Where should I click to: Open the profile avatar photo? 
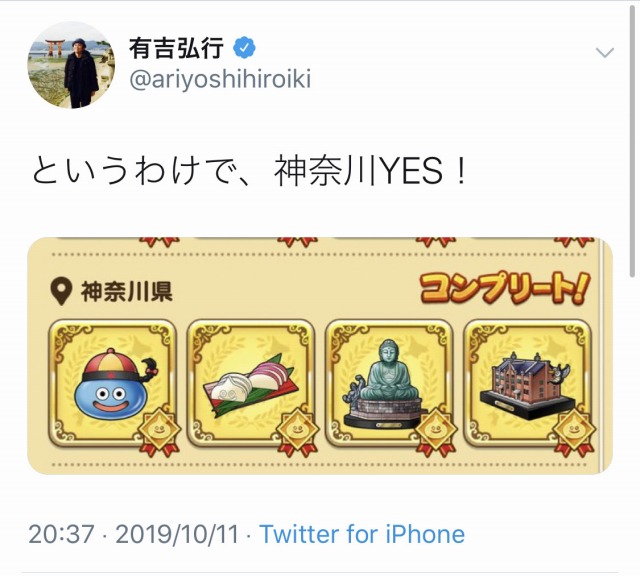71,65
